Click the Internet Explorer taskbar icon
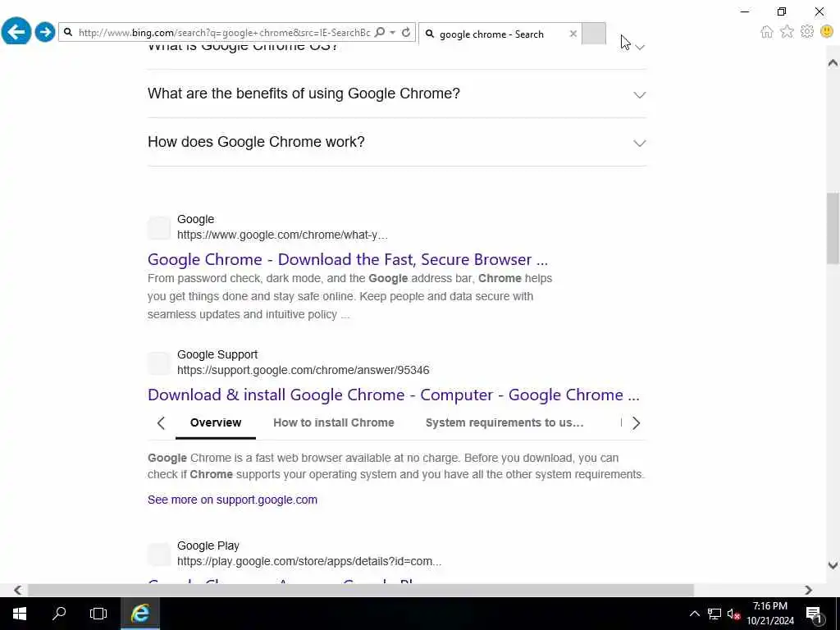This screenshot has width=840, height=630. pyautogui.click(x=139, y=614)
